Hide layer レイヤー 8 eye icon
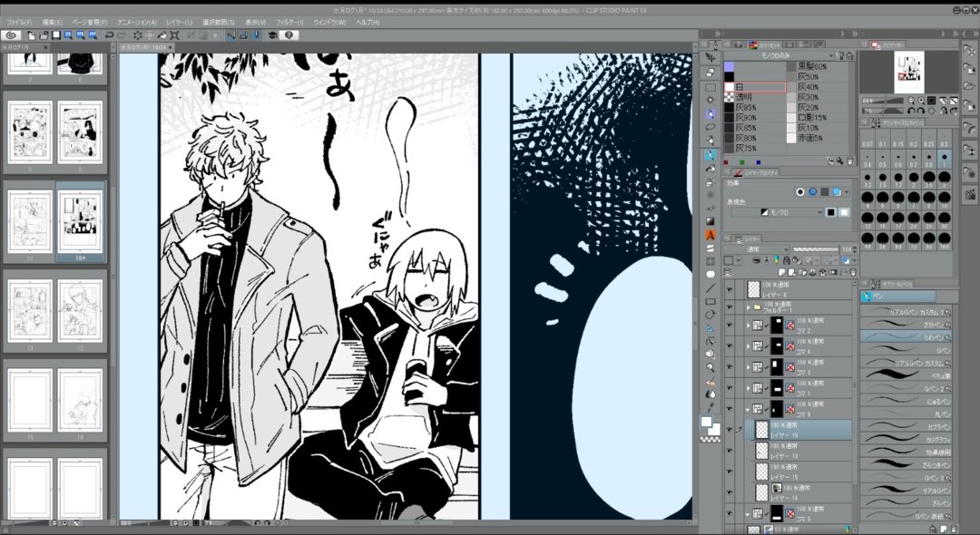Image resolution: width=980 pixels, height=535 pixels. click(x=729, y=289)
